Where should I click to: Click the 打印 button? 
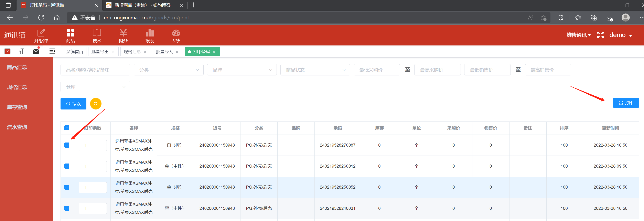(x=626, y=103)
